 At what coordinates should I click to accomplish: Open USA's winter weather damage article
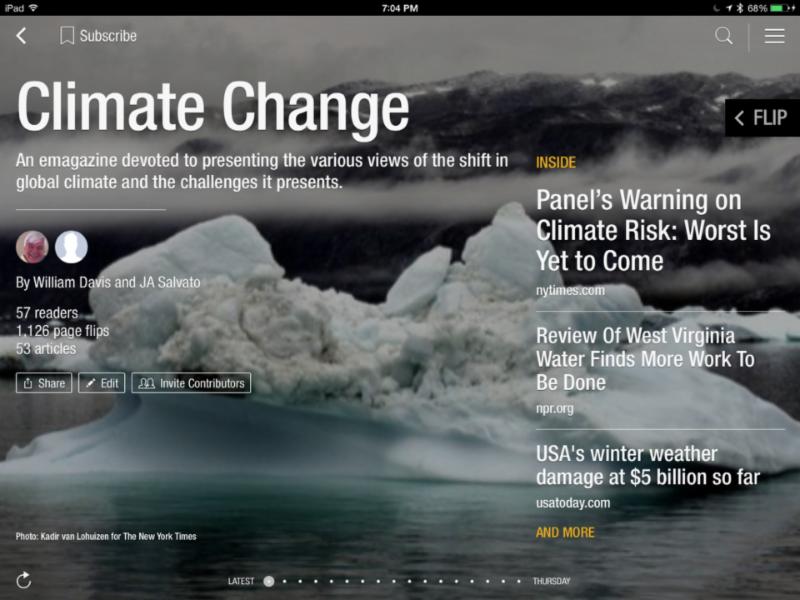(x=648, y=465)
